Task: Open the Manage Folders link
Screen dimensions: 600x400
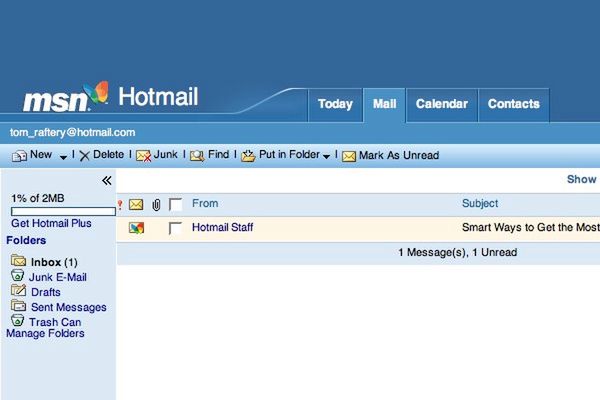Action: tap(45, 333)
